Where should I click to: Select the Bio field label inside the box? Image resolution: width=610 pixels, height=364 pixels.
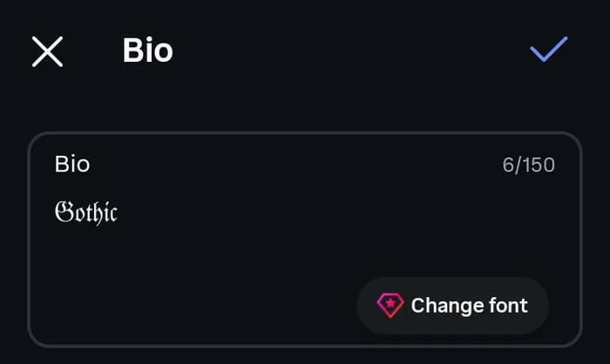(72, 164)
